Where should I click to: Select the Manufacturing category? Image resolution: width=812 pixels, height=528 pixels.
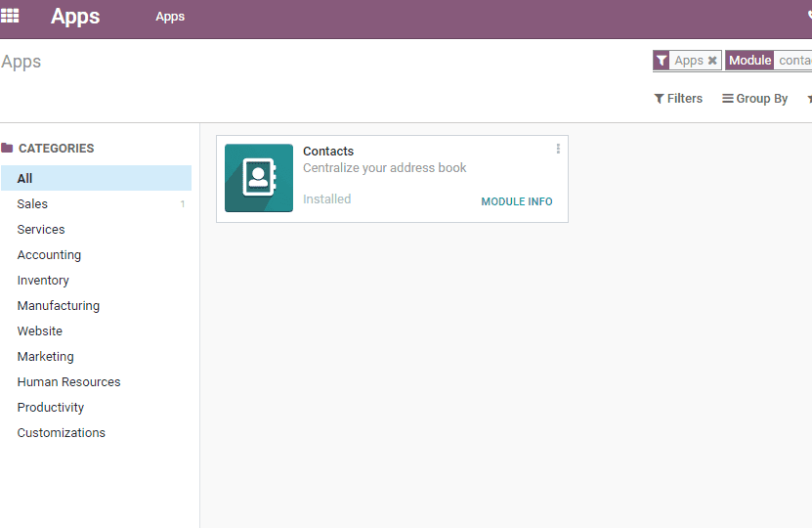click(97, 305)
